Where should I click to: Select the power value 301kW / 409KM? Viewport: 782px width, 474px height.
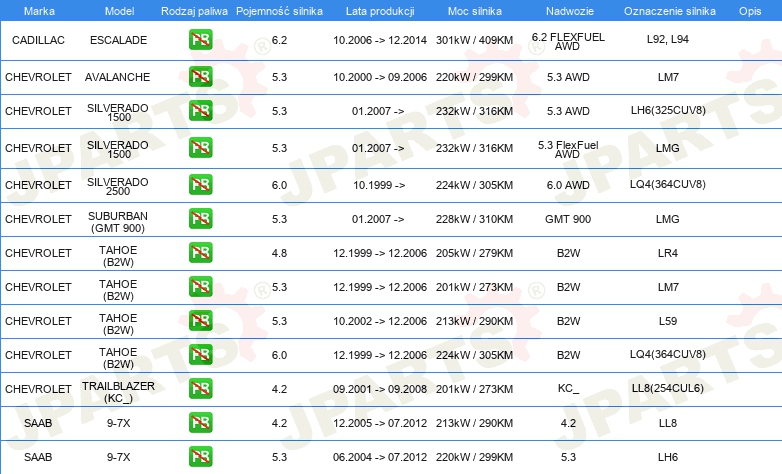(474, 40)
